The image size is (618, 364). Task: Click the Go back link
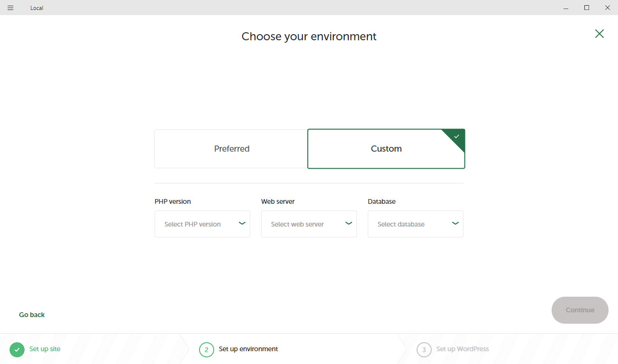tap(32, 315)
